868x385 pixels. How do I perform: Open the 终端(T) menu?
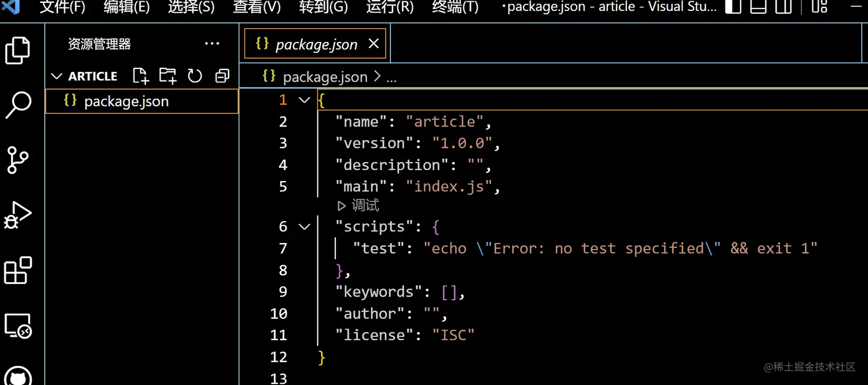click(455, 7)
